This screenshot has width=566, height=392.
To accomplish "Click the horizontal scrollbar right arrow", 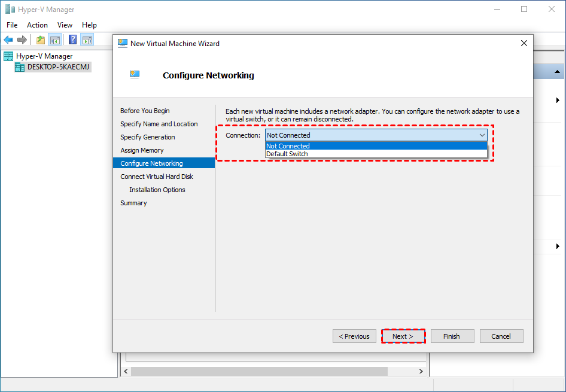I will pos(421,371).
